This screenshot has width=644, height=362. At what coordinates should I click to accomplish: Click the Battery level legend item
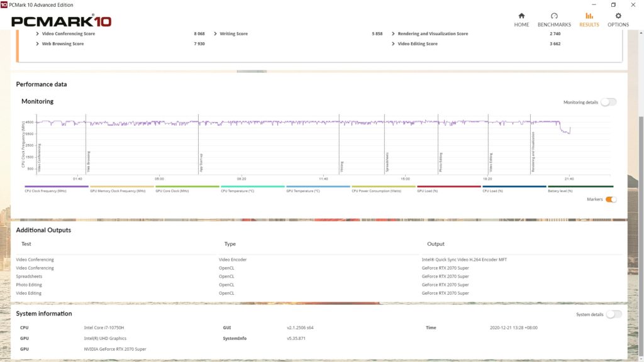pos(580,189)
